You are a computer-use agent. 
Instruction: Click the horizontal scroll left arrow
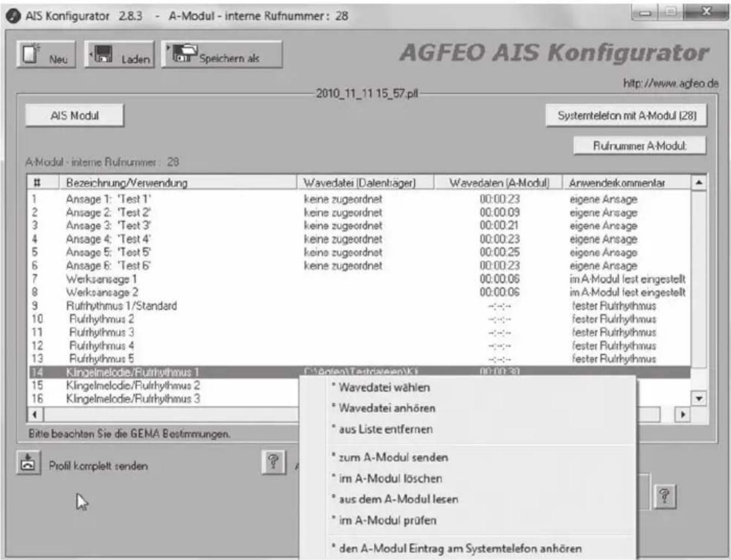[x=35, y=414]
